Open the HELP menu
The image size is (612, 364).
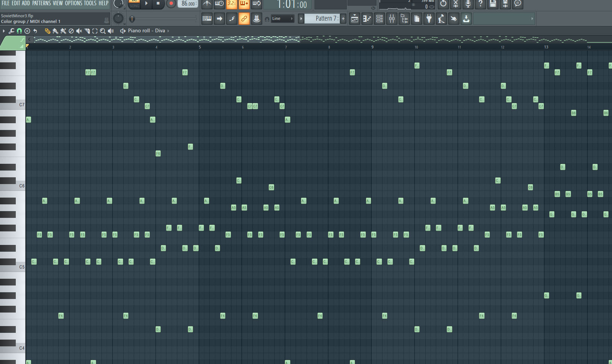103,3
